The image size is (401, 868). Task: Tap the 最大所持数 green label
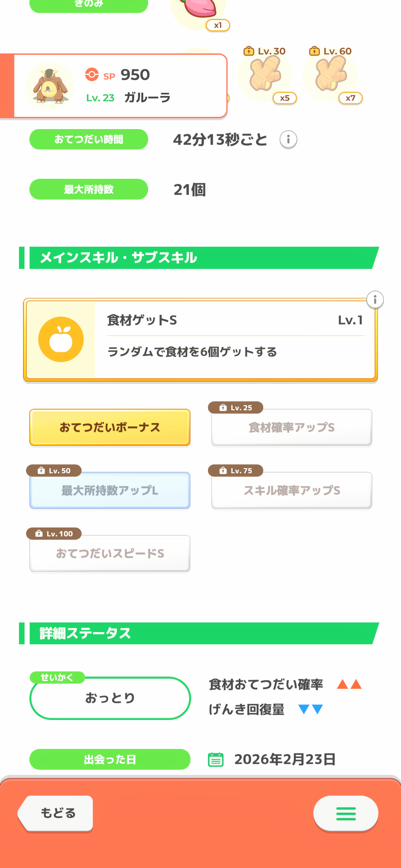(89, 189)
